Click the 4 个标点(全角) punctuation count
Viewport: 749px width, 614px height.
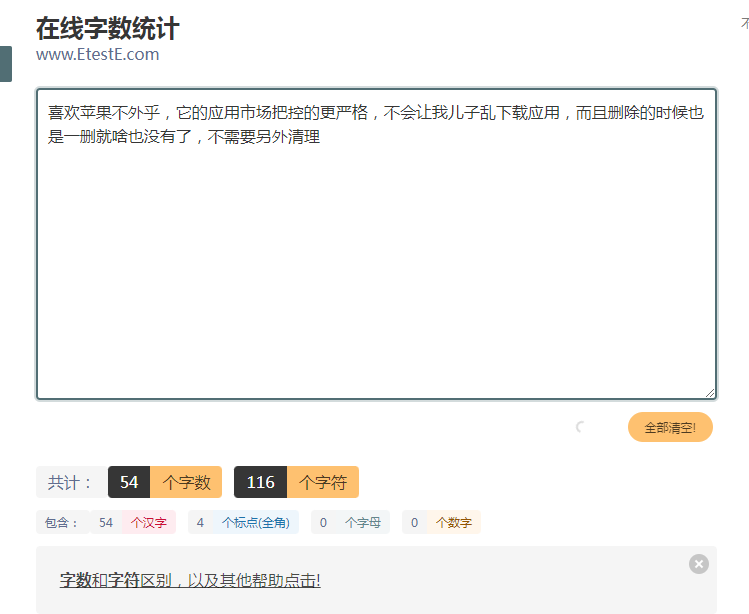point(243,522)
